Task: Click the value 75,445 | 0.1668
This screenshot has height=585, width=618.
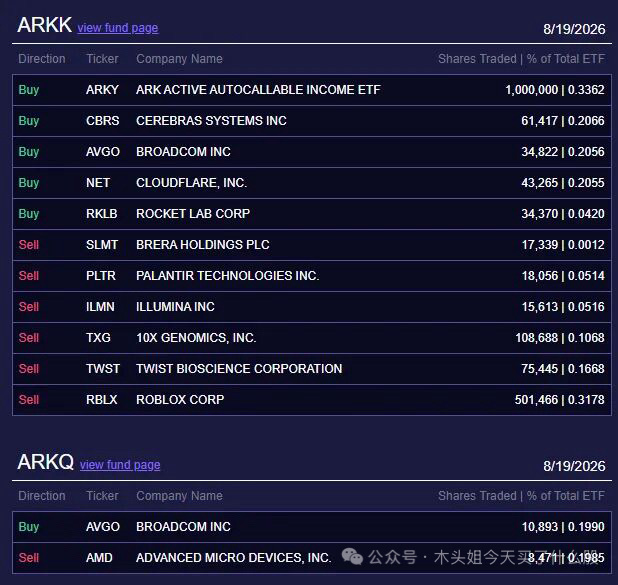Action: (563, 369)
